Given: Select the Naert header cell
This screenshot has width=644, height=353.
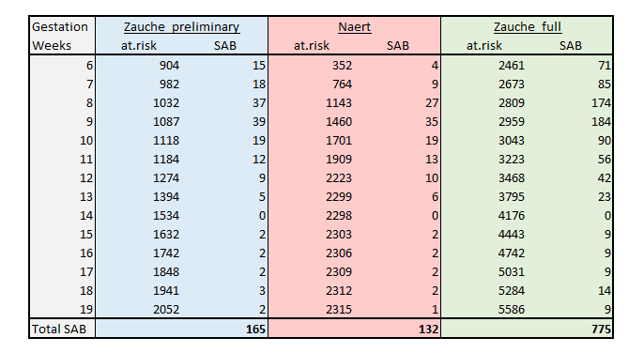Looking at the screenshot, I should point(355,27).
